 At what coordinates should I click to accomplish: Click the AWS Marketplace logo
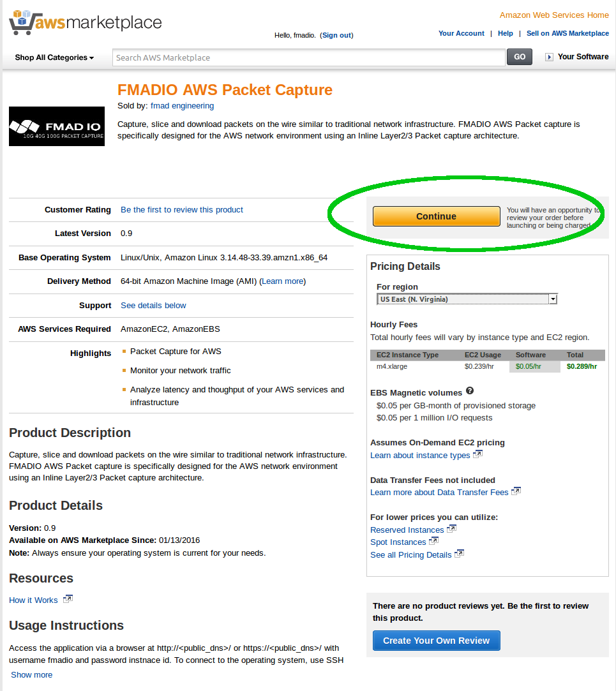point(83,22)
